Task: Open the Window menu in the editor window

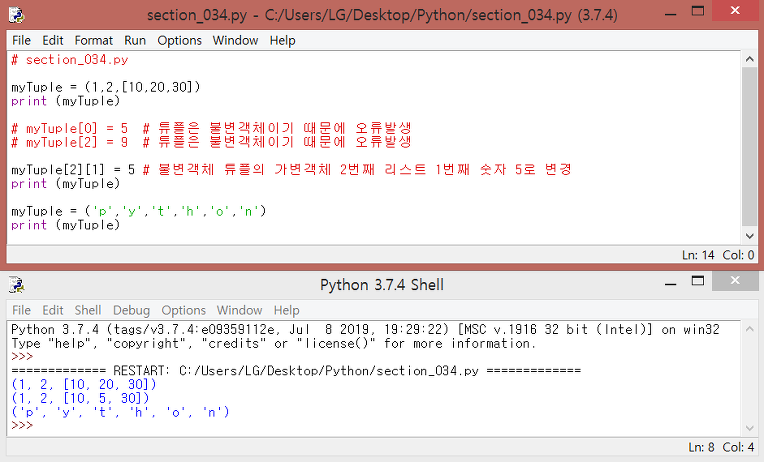Action: [x=235, y=40]
